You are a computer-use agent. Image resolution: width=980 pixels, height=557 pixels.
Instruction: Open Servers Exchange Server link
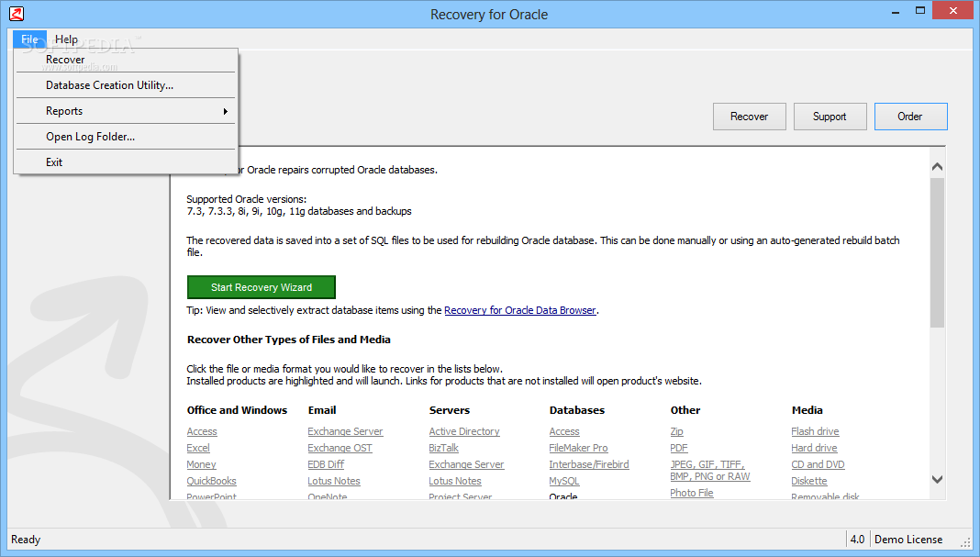(x=466, y=464)
